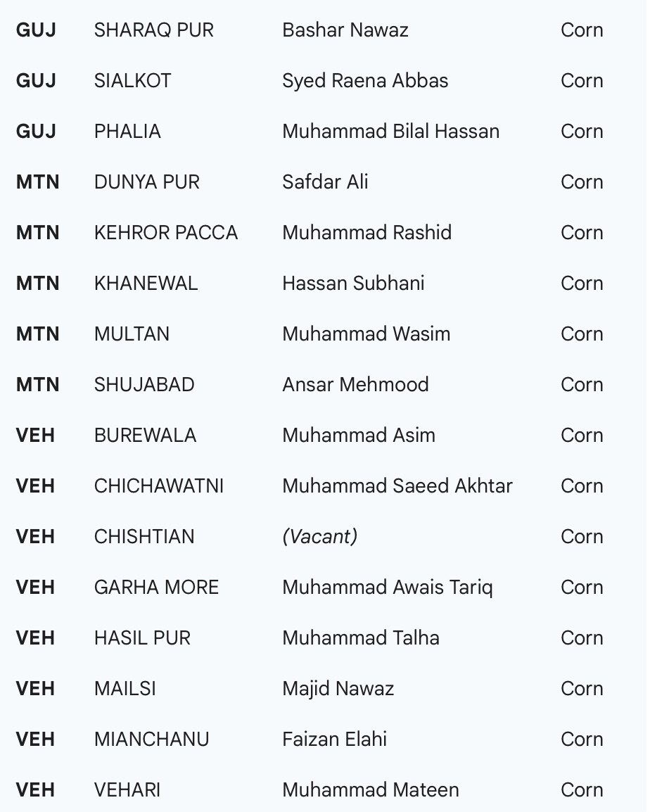Select the name Bashar Nawaz
This screenshot has width=650, height=812.
345,30
